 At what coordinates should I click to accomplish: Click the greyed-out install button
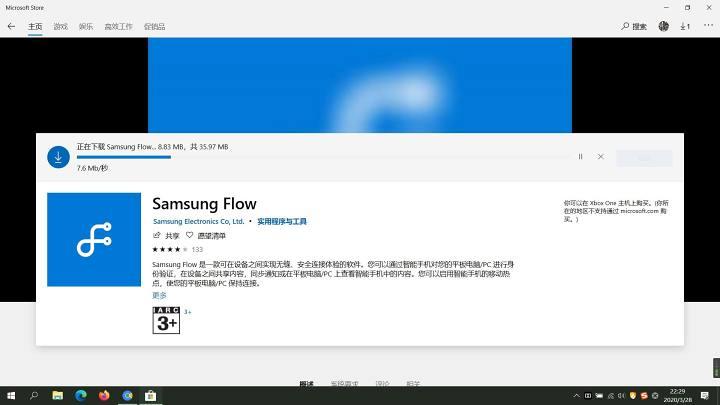pos(644,158)
